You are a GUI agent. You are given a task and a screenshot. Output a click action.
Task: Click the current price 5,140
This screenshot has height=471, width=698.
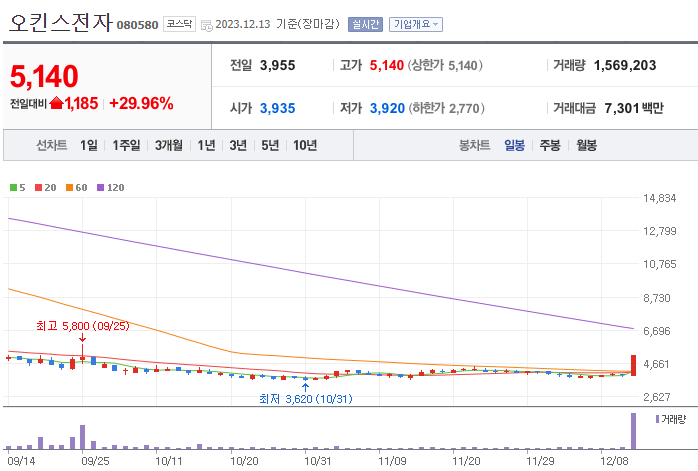[x=44, y=77]
